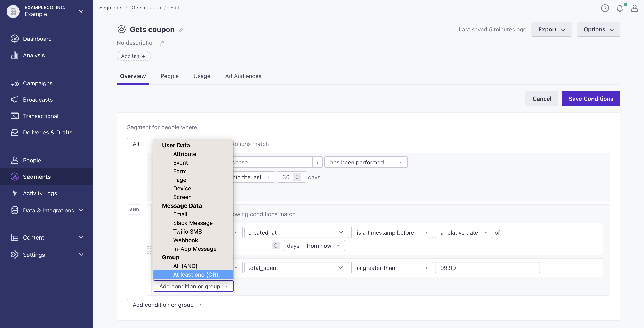Expand the Content section chevron
Viewport: 644px width, 328px height.
click(81, 237)
